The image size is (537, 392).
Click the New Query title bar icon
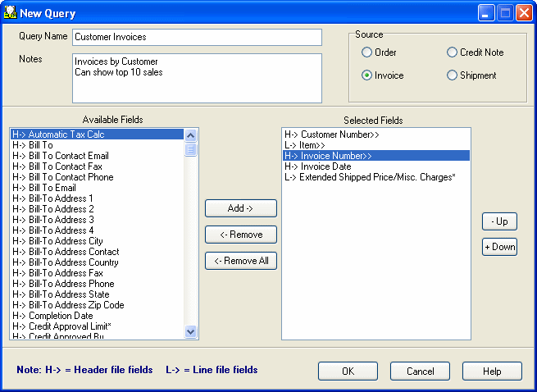coord(11,13)
